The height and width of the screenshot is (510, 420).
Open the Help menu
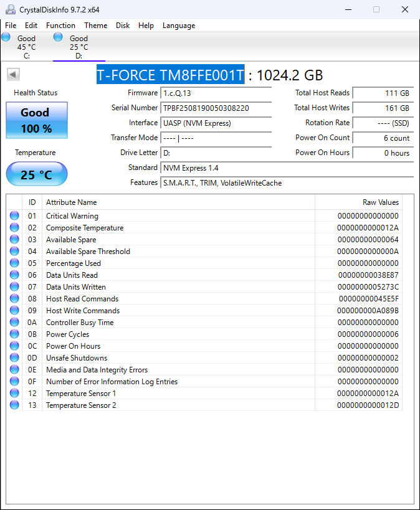(146, 26)
